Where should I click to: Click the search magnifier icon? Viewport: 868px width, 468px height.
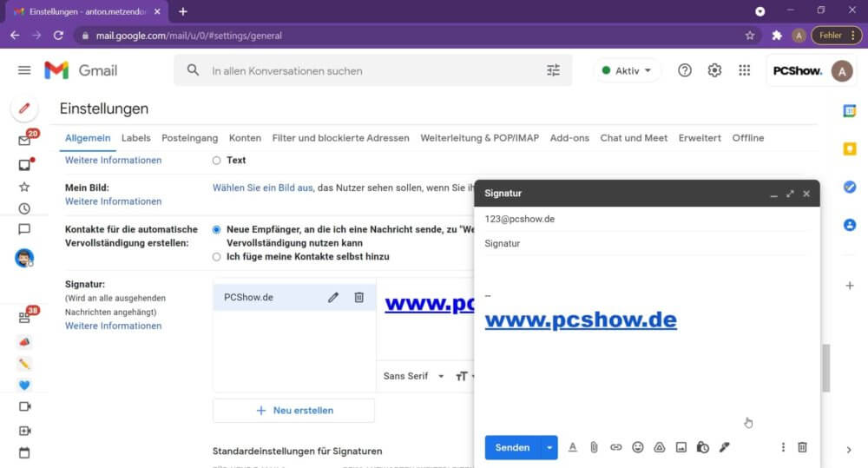pyautogui.click(x=193, y=70)
